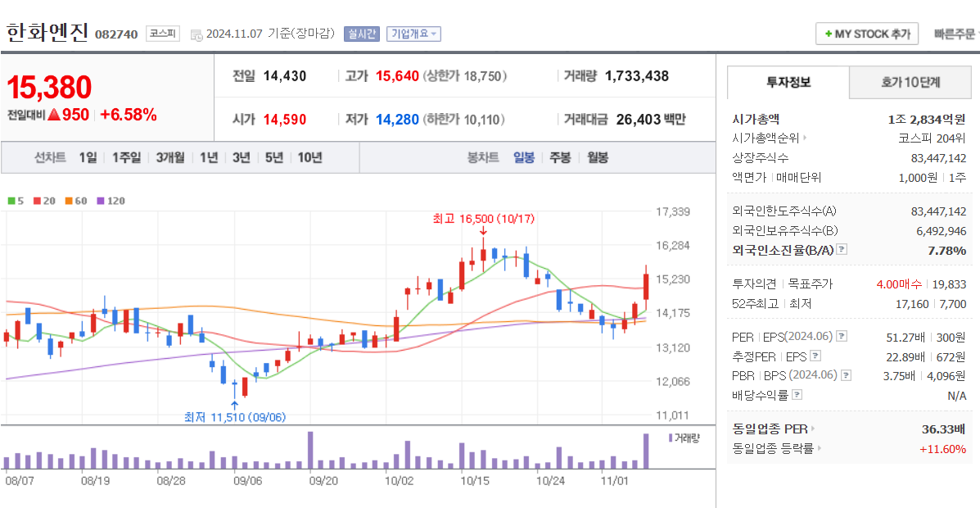Select the 1일 line chart
This screenshot has height=508, width=980.
[88, 157]
